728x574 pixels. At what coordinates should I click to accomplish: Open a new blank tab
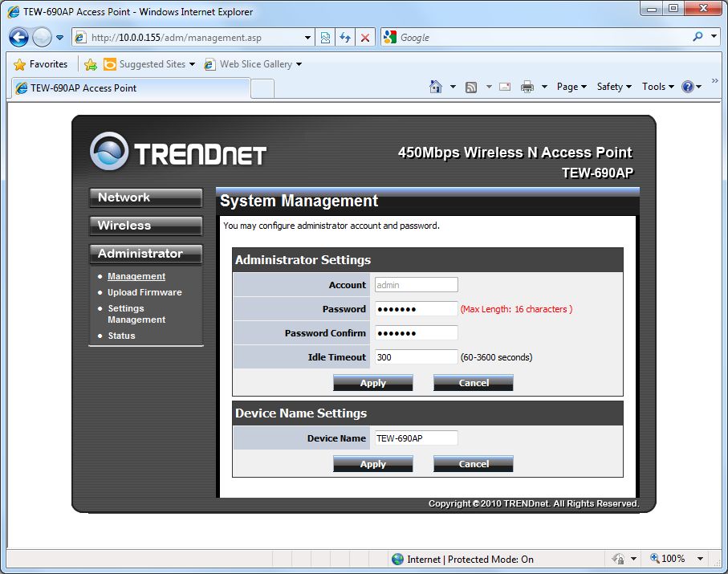[262, 88]
